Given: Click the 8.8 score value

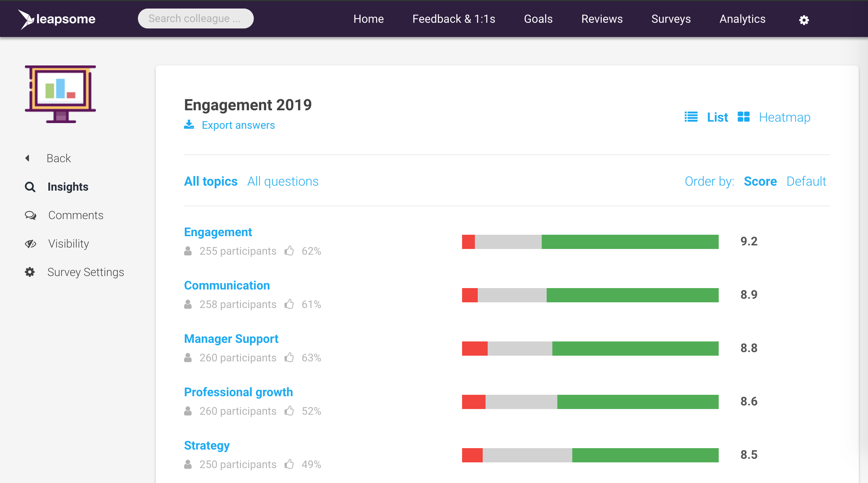Looking at the screenshot, I should pos(749,348).
